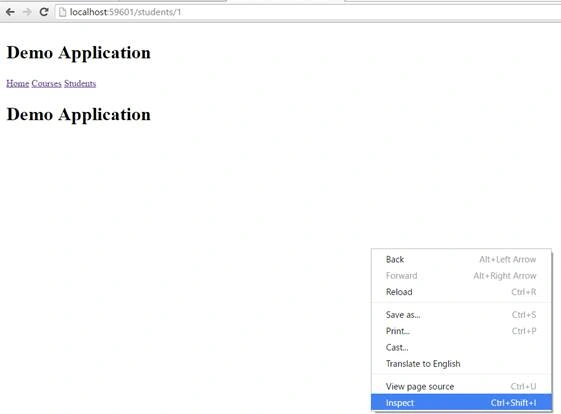Click the page info icon in address bar
The height and width of the screenshot is (414, 561).
pos(63,12)
